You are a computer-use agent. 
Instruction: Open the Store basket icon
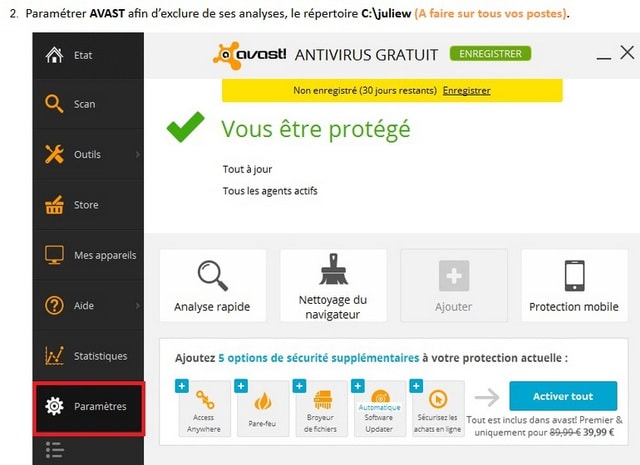tap(54, 205)
